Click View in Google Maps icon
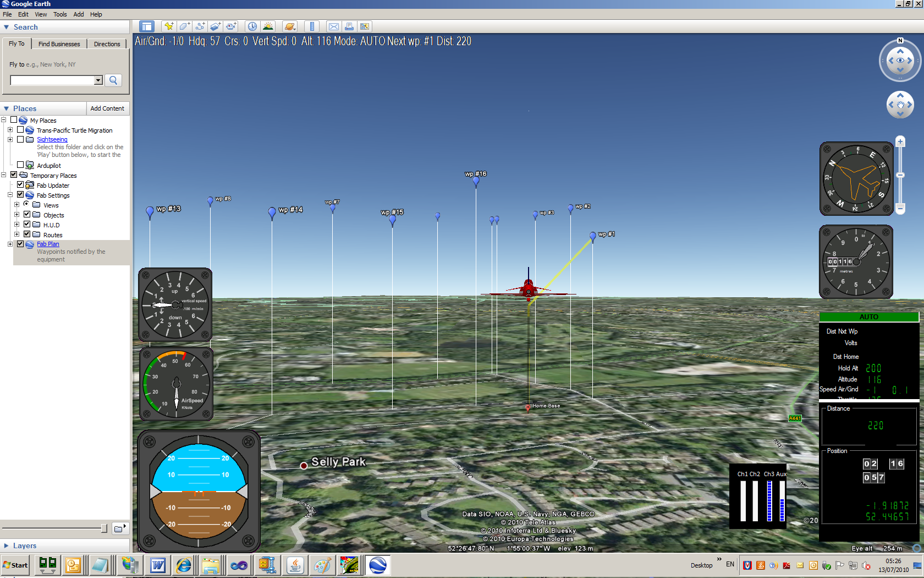 tap(364, 26)
